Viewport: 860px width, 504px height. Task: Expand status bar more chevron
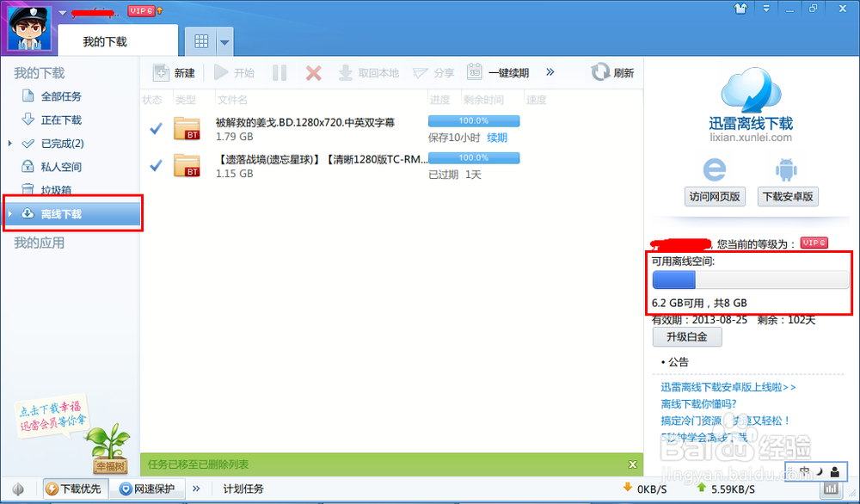tap(196, 489)
